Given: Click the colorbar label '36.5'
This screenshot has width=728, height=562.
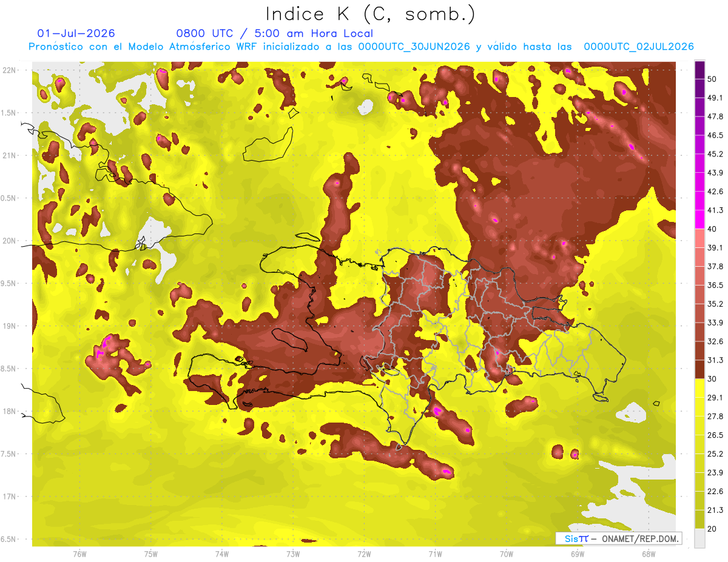Looking at the screenshot, I should pyautogui.click(x=715, y=285).
